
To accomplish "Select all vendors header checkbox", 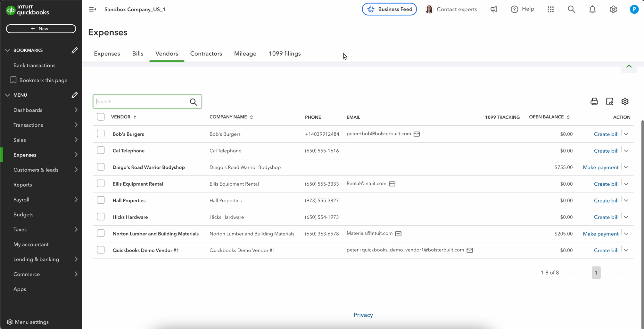I will coord(101,117).
